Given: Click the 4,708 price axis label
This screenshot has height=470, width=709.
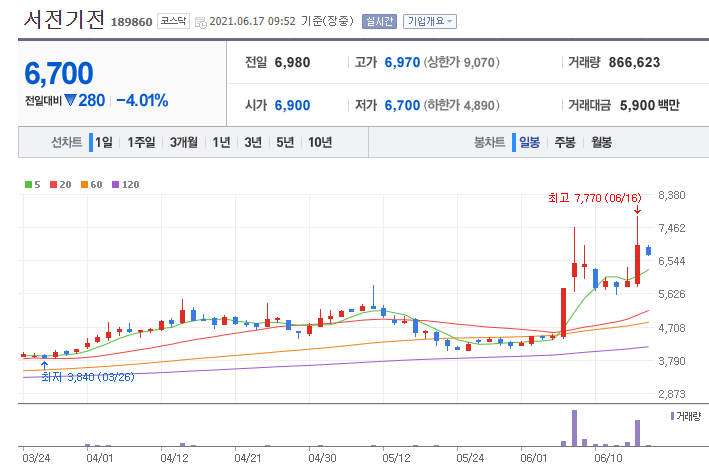Looking at the screenshot, I should [x=672, y=328].
